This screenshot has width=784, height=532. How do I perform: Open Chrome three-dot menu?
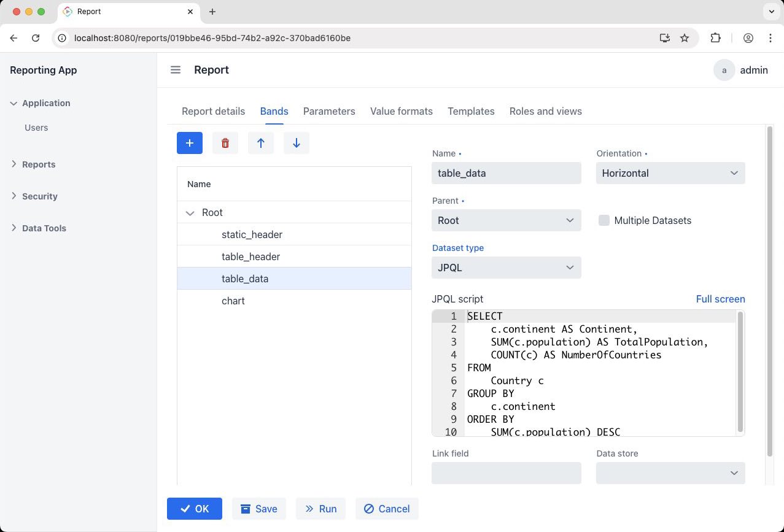point(770,38)
